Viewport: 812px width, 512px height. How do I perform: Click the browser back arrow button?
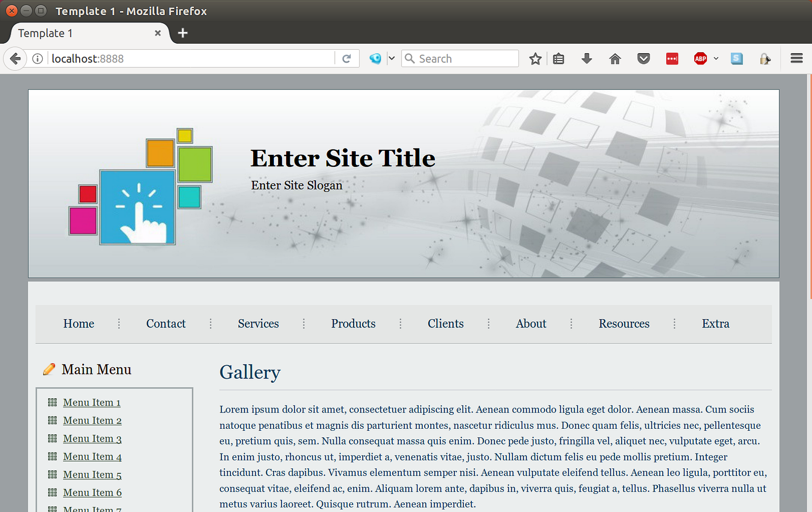pyautogui.click(x=15, y=59)
